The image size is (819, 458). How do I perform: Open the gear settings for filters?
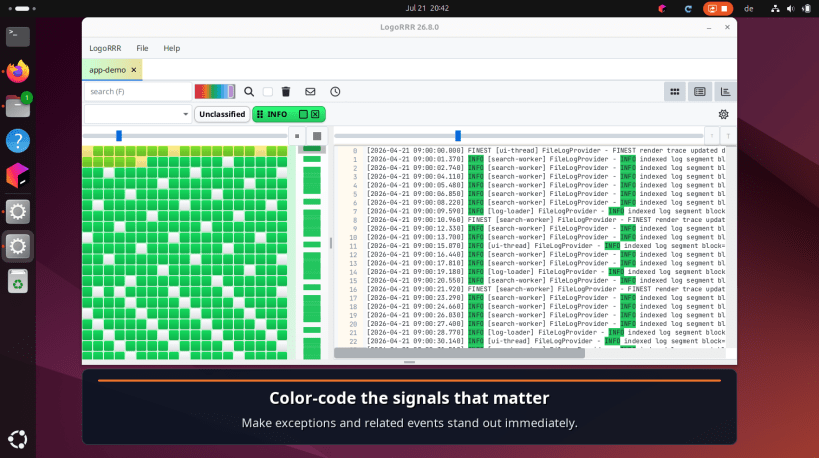[723, 114]
